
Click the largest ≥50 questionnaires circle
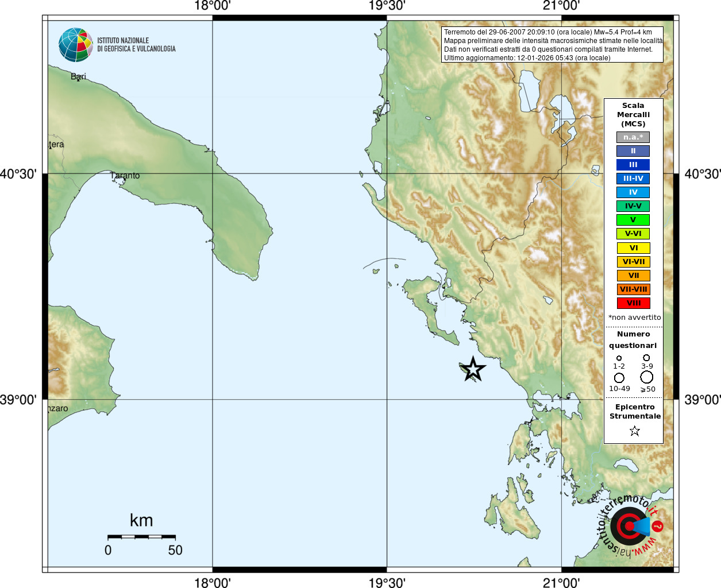pos(647,377)
